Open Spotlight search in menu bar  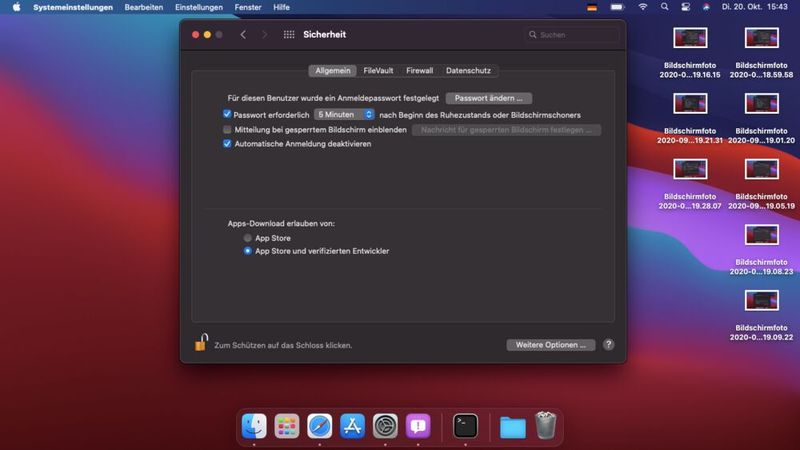coord(664,7)
